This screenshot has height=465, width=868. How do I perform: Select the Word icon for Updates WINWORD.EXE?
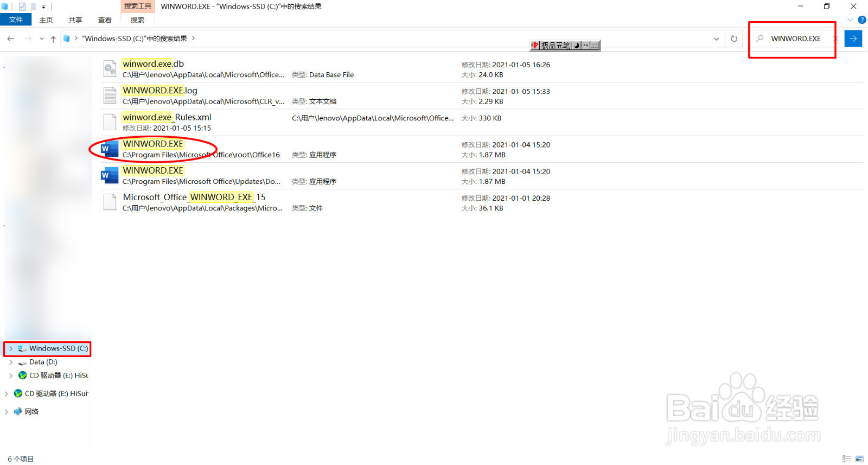coord(110,175)
